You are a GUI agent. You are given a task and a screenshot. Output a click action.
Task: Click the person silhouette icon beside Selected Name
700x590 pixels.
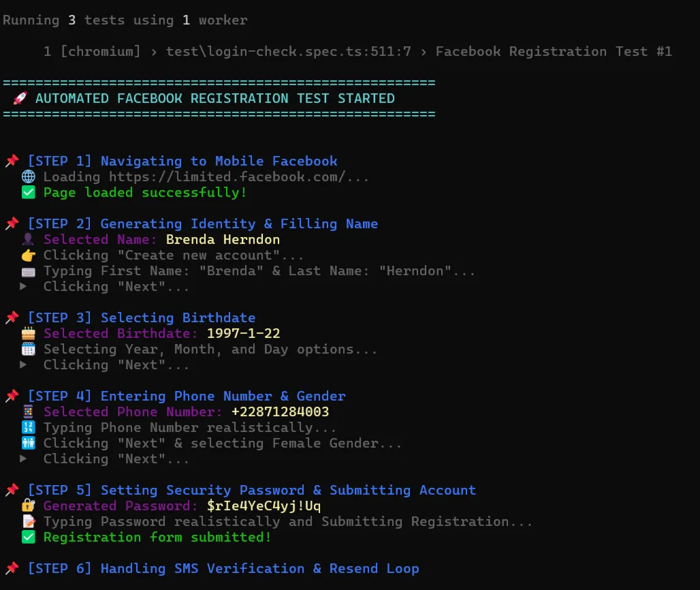(28, 239)
